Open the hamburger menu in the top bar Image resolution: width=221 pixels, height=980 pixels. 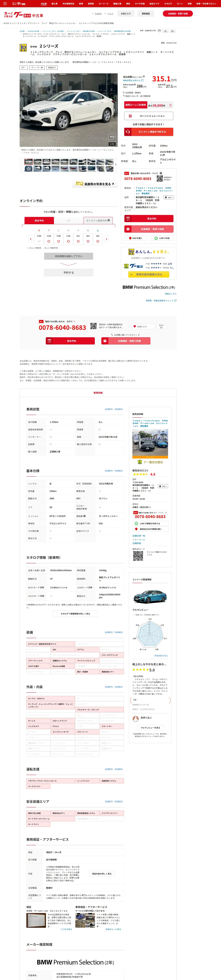click(x=5, y=4)
